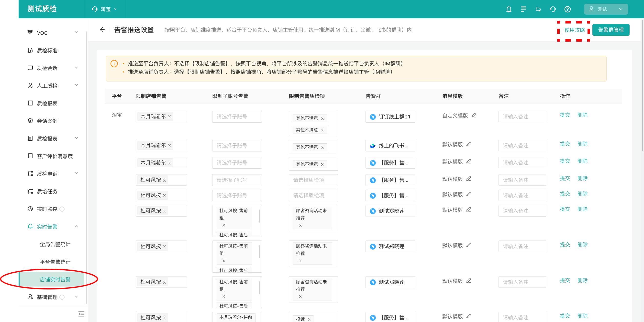644x322 pixels.
Task: Click the 人工质检 person icon
Action: [x=30, y=85]
